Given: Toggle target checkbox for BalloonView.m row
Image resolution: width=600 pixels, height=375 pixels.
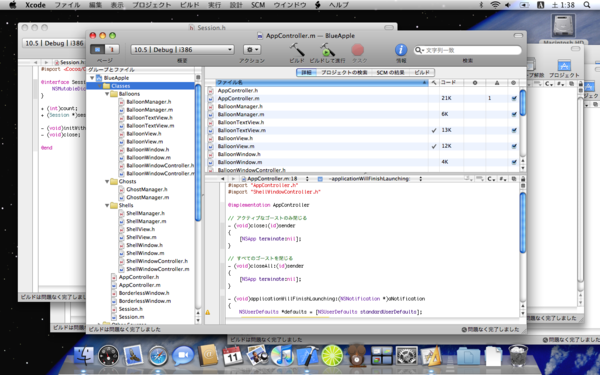Looking at the screenshot, I should pyautogui.click(x=514, y=146).
